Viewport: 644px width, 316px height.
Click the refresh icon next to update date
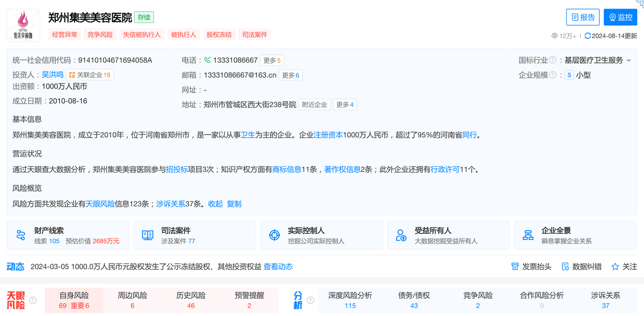[588, 36]
